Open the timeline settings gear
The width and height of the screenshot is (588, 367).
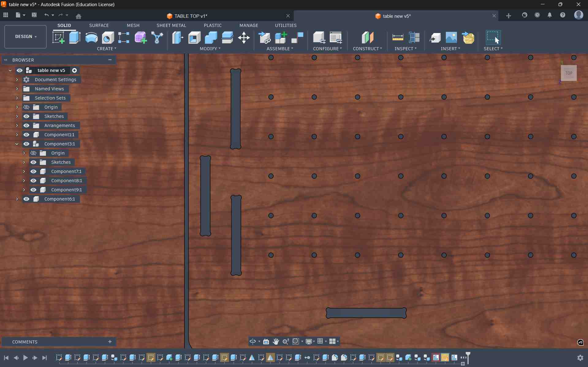580,358
